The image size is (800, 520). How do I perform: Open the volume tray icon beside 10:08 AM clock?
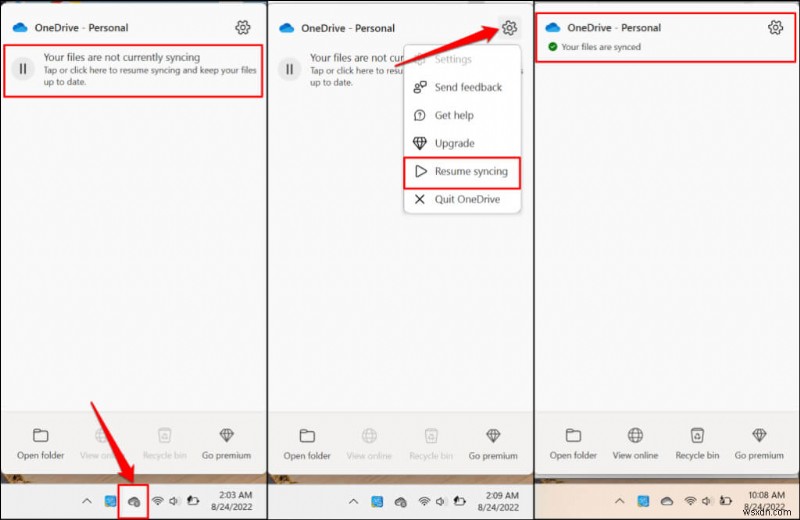(707, 501)
